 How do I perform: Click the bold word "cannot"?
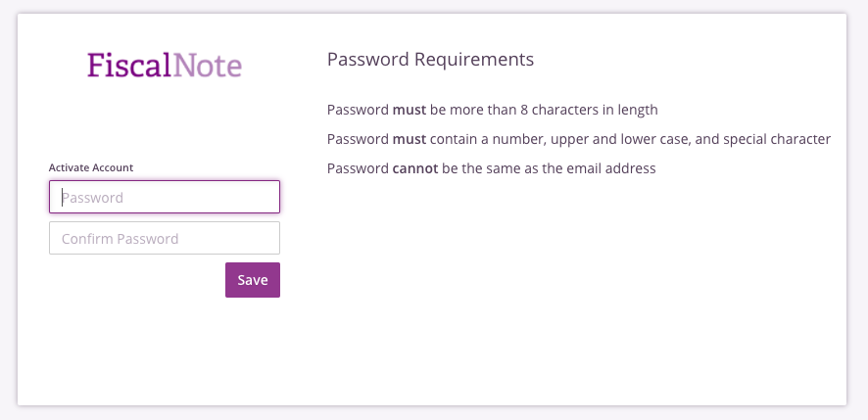point(415,168)
